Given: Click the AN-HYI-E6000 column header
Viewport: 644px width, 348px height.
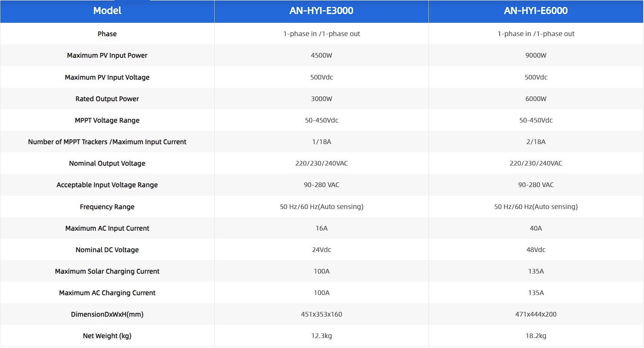Looking at the screenshot, I should tap(536, 11).
